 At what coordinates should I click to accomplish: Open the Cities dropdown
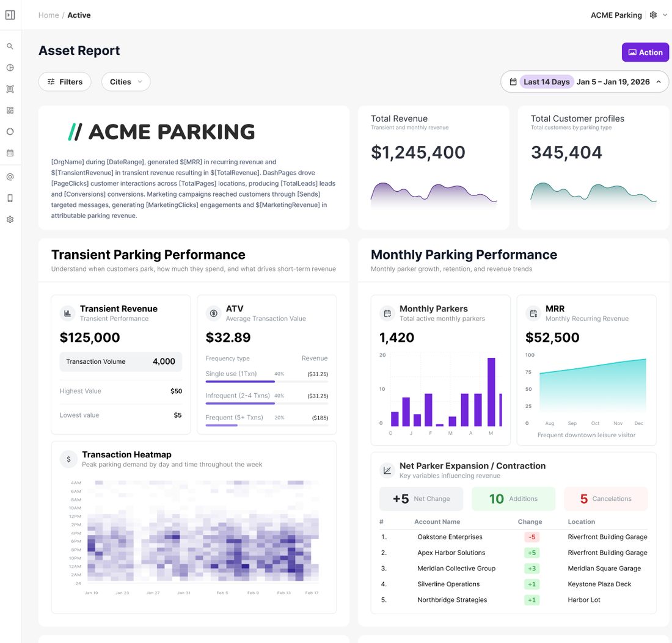[126, 82]
